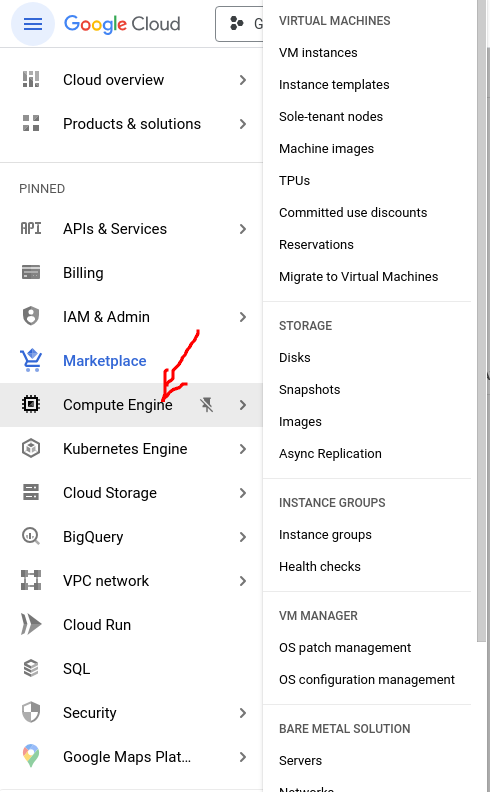490x792 pixels.
Task: Expand the Products & solutions chevron
Action: point(243,124)
